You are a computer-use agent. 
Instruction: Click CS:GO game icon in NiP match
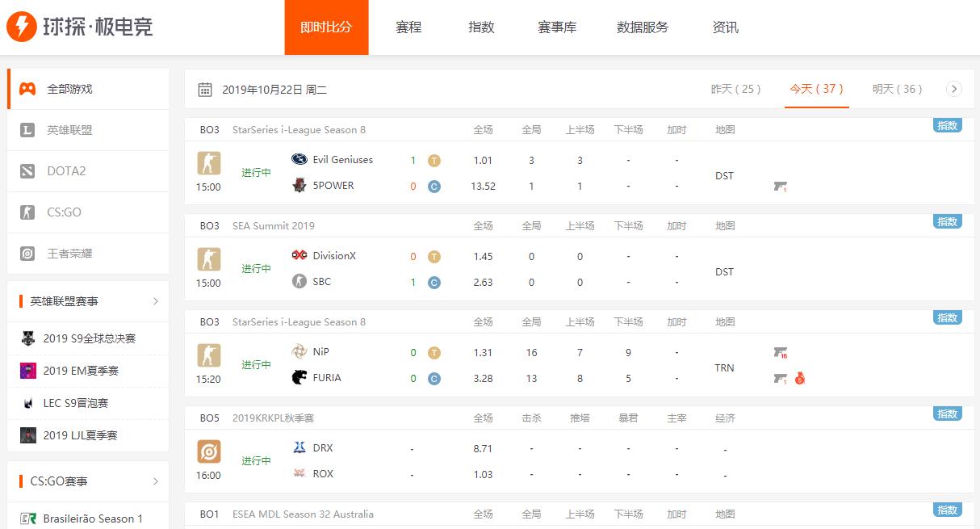pyautogui.click(x=208, y=355)
